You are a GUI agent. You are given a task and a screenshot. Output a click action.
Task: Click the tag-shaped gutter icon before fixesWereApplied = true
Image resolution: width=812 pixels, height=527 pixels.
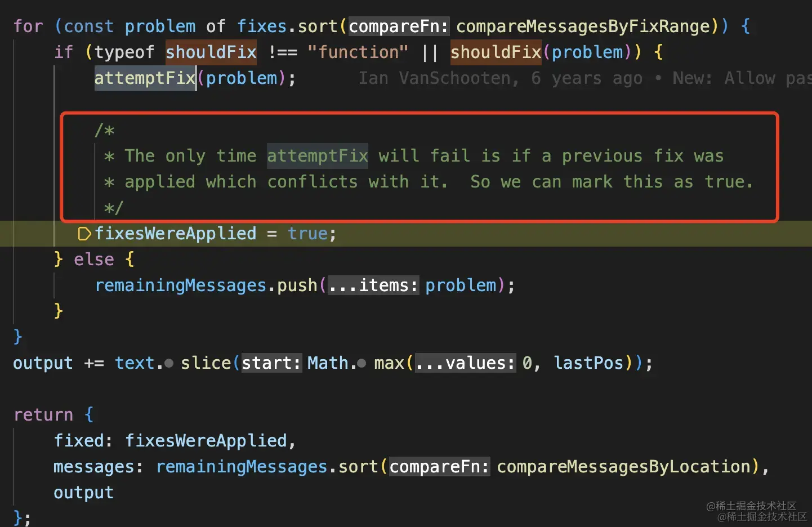tap(84, 234)
